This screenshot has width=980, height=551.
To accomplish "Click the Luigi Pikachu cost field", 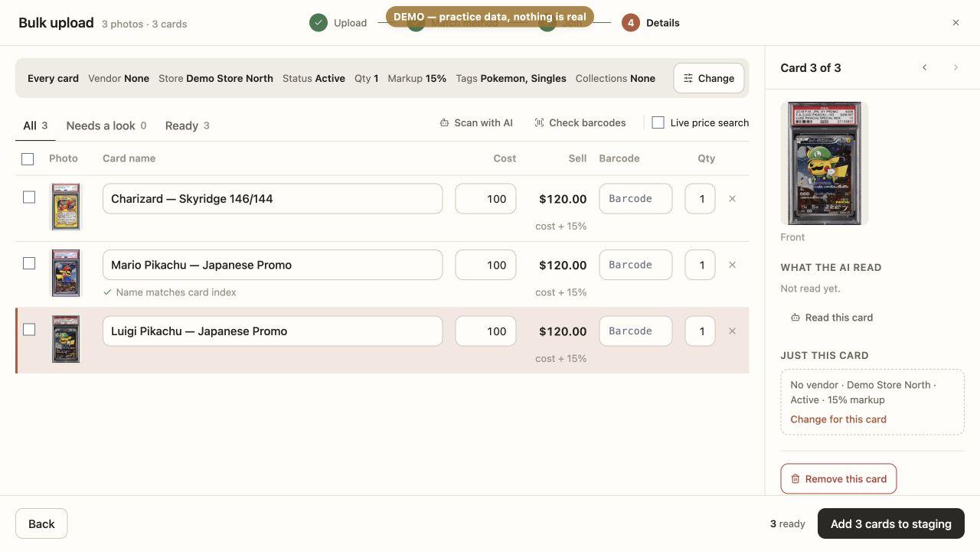I will coord(485,331).
